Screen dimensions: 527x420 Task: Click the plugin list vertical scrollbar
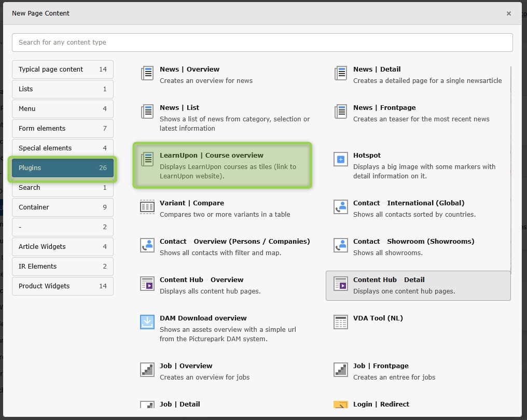tap(511, 170)
